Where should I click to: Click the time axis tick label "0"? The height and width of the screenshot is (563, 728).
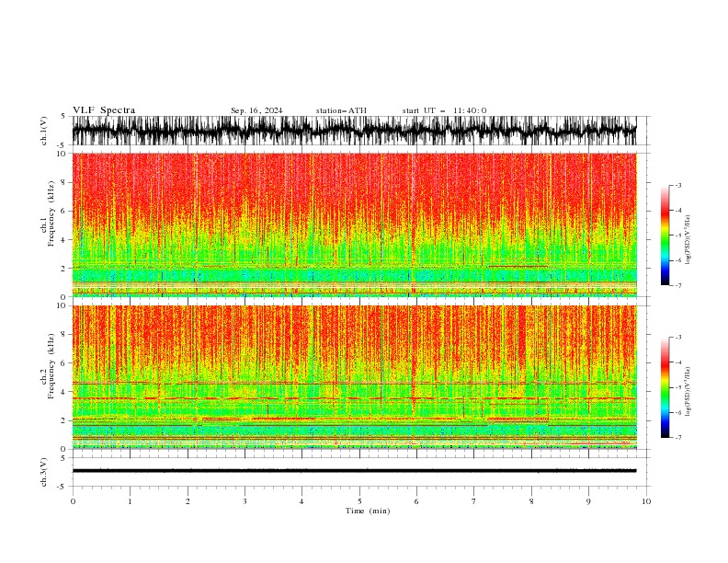click(x=73, y=501)
